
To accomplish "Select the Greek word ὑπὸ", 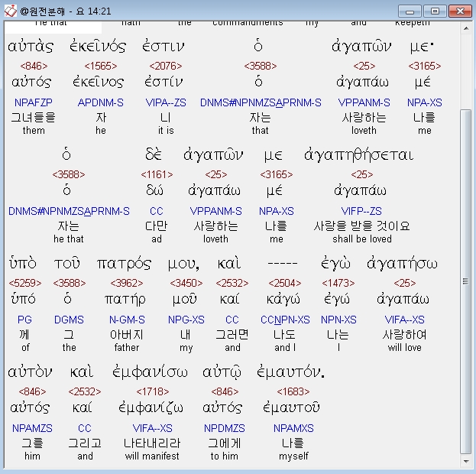I will 22,263.
